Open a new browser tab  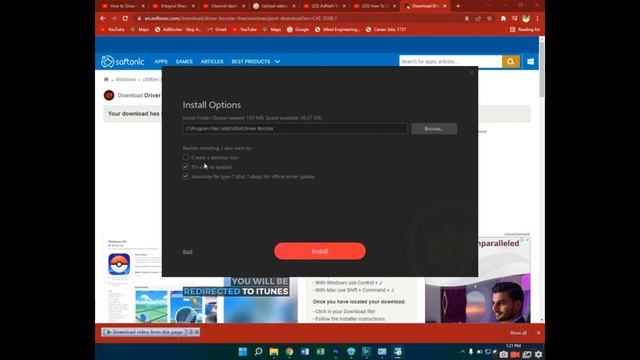click(x=458, y=6)
